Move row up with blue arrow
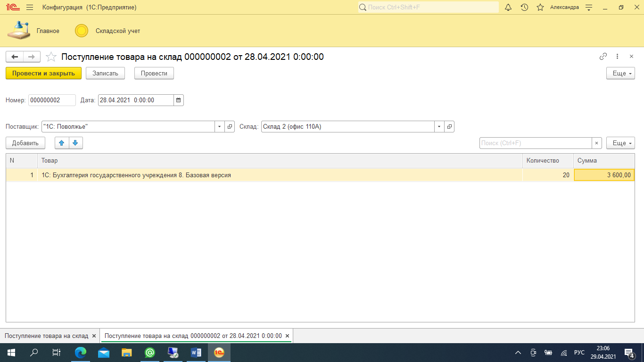Image resolution: width=644 pixels, height=362 pixels. click(62, 143)
